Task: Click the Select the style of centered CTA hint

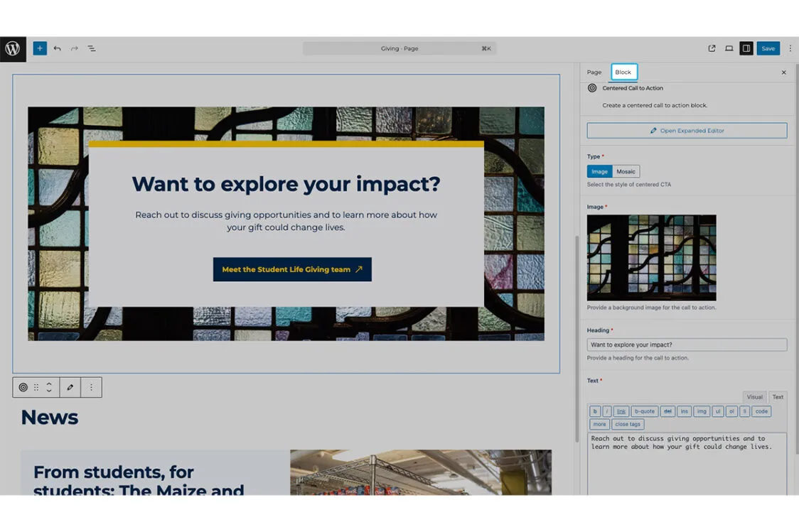Action: pos(629,184)
